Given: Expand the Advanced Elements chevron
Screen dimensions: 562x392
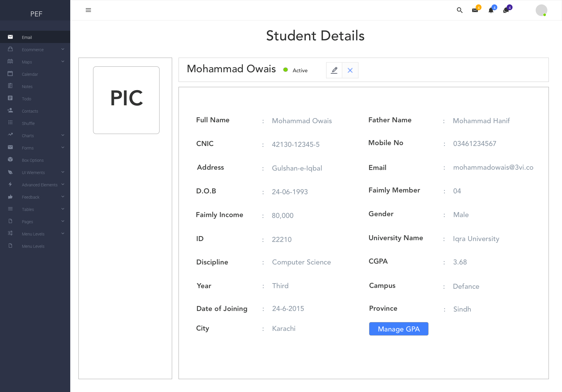Looking at the screenshot, I should point(63,184).
